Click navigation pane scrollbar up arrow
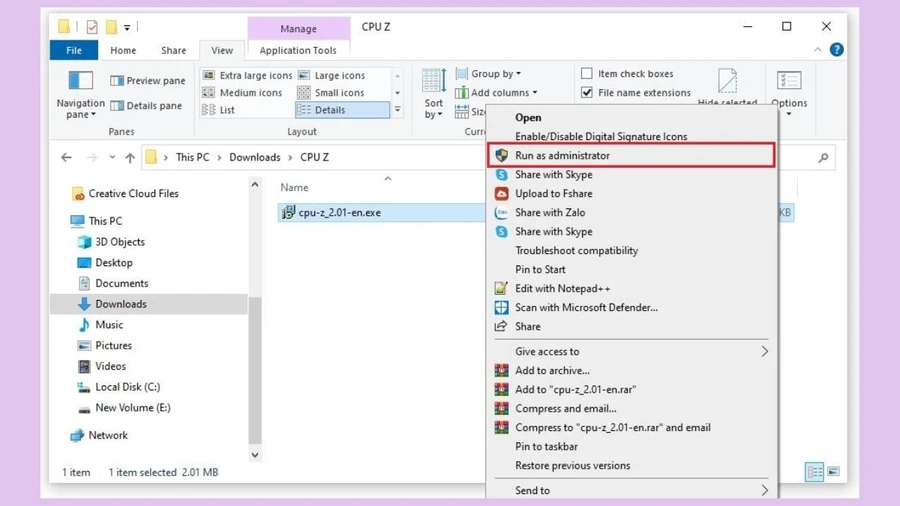 pos(255,185)
